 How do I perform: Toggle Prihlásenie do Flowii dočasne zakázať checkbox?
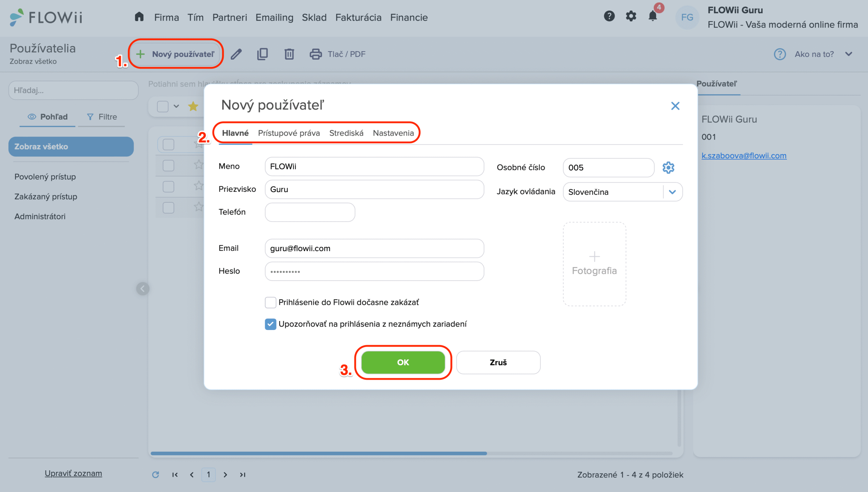pos(270,302)
